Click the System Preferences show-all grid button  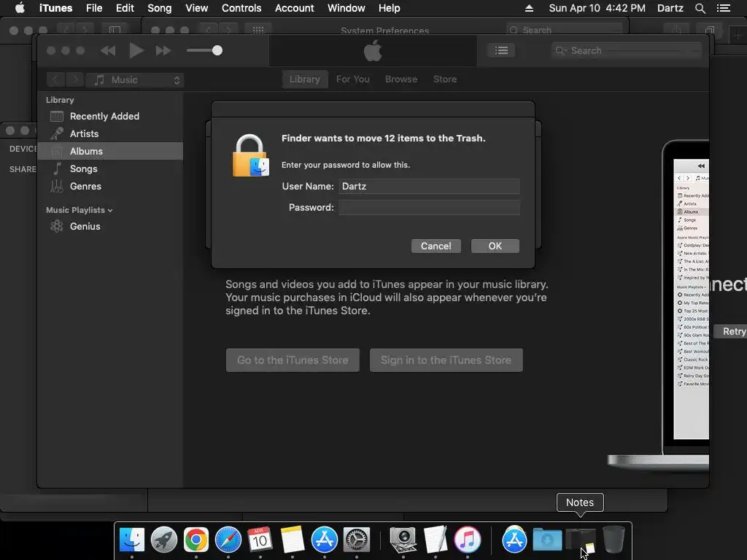click(x=258, y=30)
